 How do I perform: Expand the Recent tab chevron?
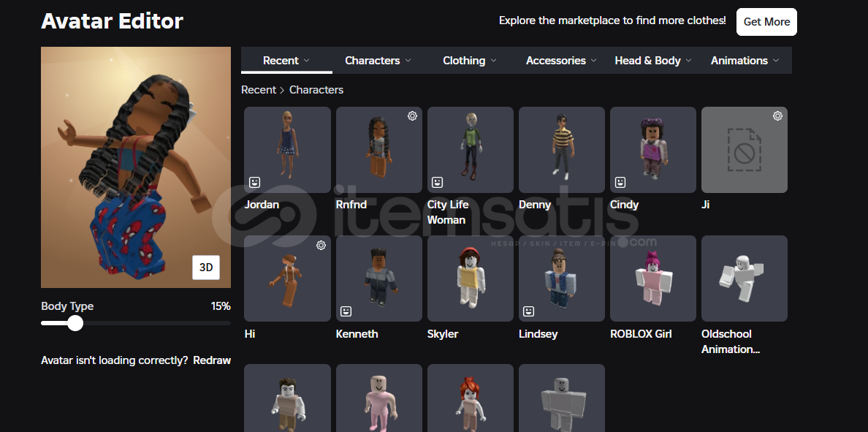tap(307, 61)
